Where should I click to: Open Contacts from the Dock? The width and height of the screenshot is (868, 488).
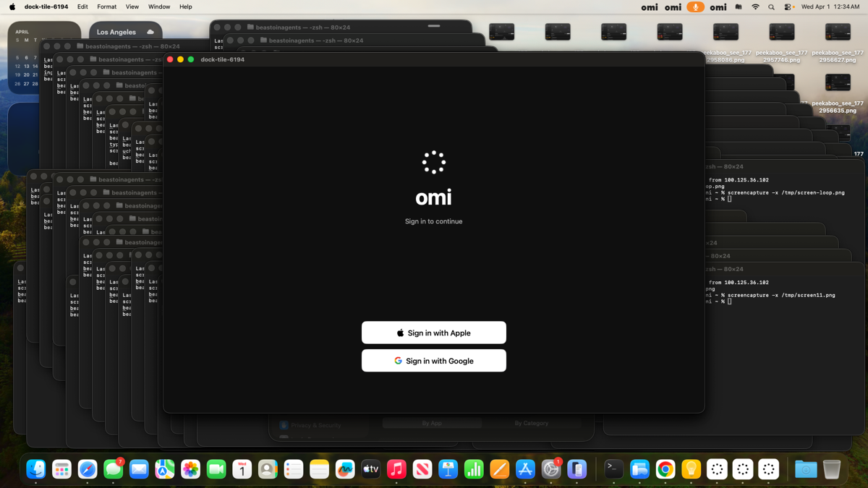pyautogui.click(x=268, y=469)
